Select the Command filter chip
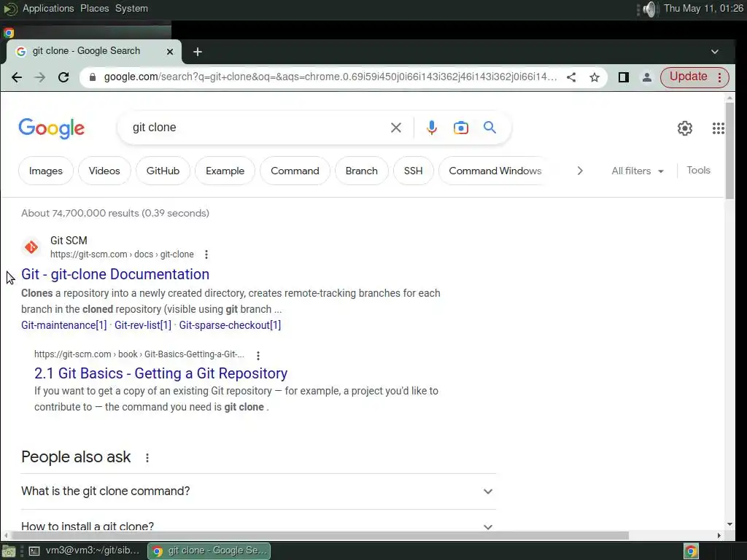The width and height of the screenshot is (747, 560). coord(295,171)
